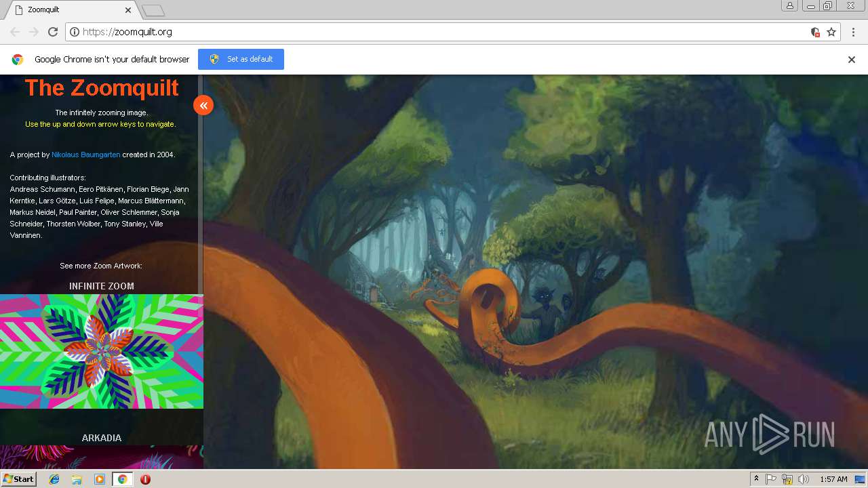Open the Chrome menu
The image size is (868, 488).
(852, 32)
